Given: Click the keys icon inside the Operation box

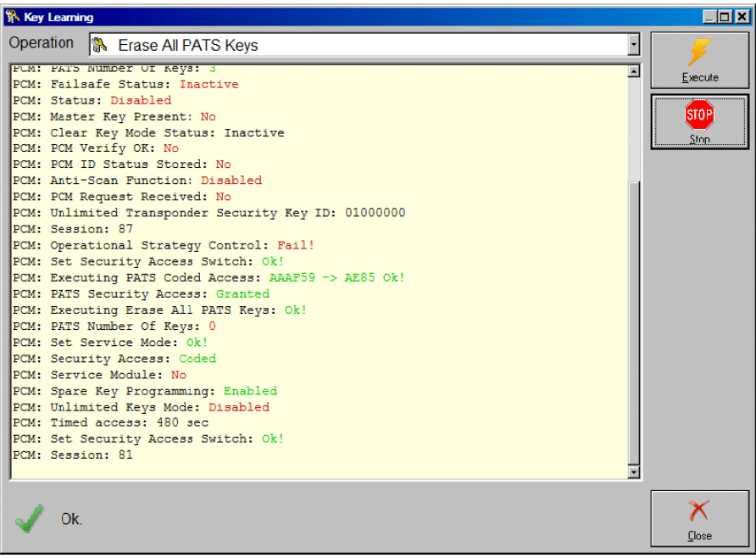Looking at the screenshot, I should (x=100, y=45).
